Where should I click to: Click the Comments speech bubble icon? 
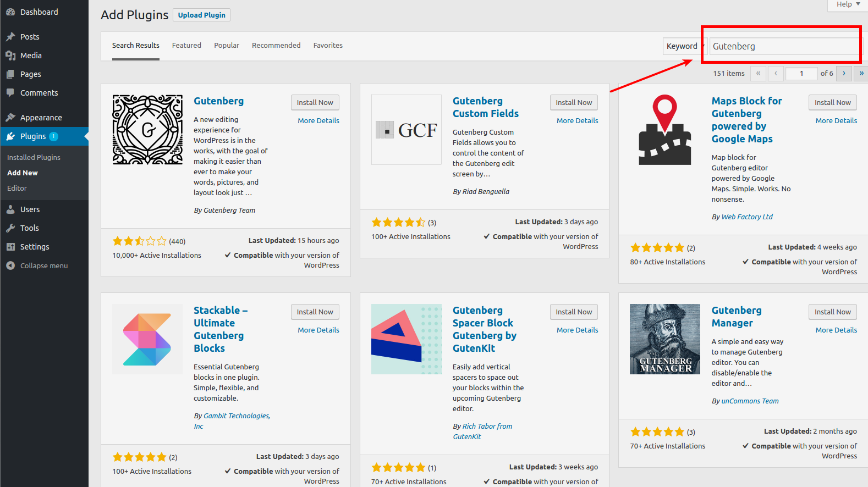point(10,93)
